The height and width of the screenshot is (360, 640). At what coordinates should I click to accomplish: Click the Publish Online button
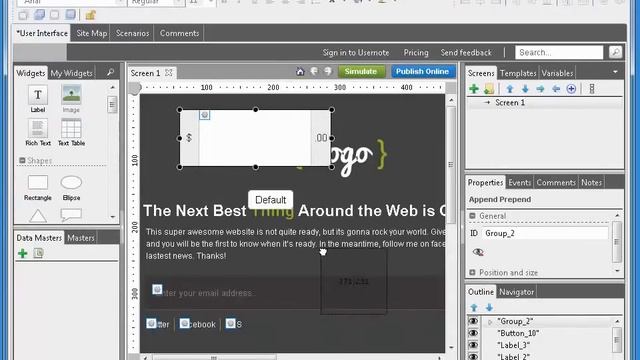point(422,71)
